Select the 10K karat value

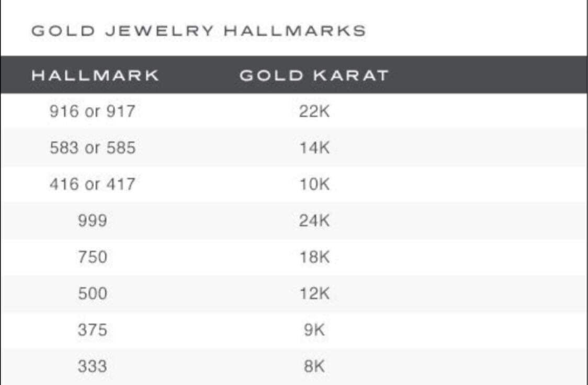tap(314, 184)
